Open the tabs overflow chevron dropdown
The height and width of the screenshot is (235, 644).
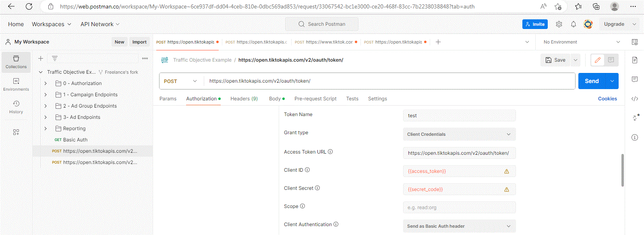point(527,42)
